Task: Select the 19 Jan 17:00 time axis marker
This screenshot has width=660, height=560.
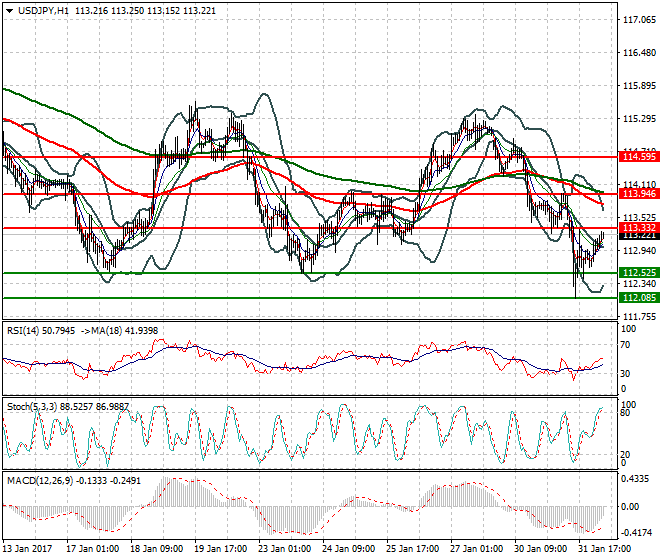Action: point(221,549)
